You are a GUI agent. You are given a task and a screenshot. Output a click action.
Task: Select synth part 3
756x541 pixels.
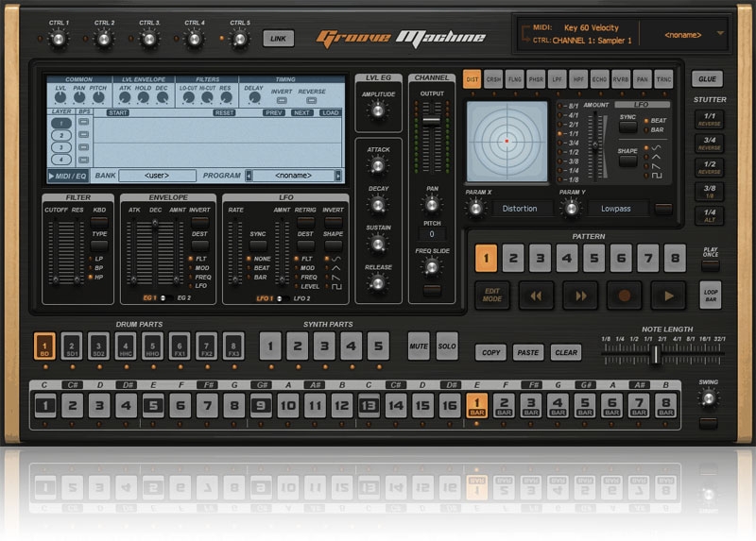click(x=324, y=346)
